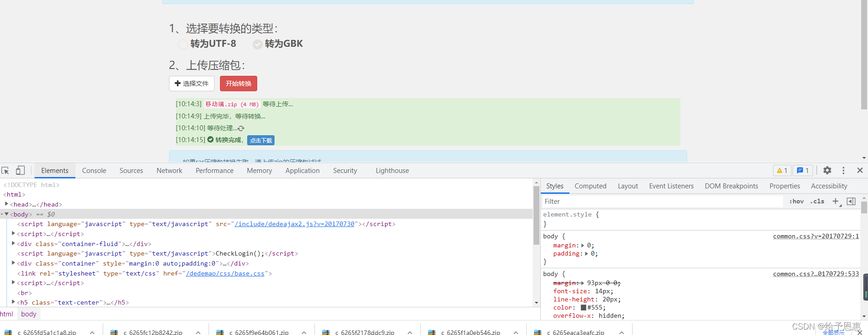
Task: Click the plus icon on 选择文件 button
Action: [178, 84]
